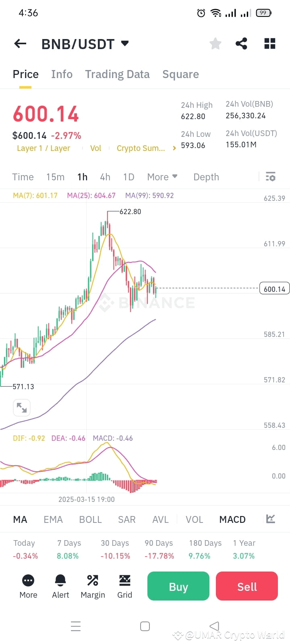
Task: Select the 4h timeframe
Action: (x=105, y=177)
